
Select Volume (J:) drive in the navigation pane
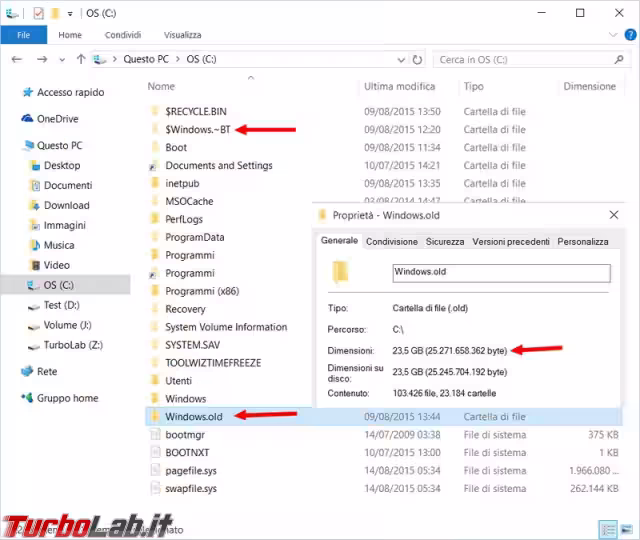(x=67, y=325)
